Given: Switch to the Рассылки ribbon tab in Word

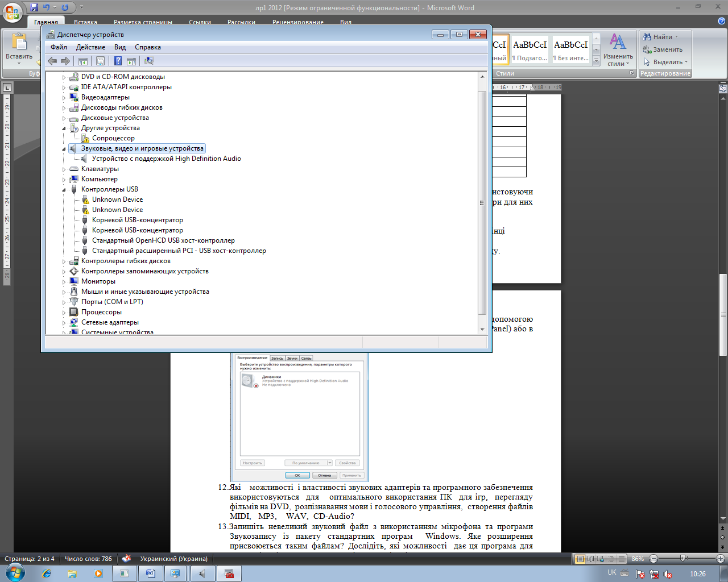Looking at the screenshot, I should [241, 22].
